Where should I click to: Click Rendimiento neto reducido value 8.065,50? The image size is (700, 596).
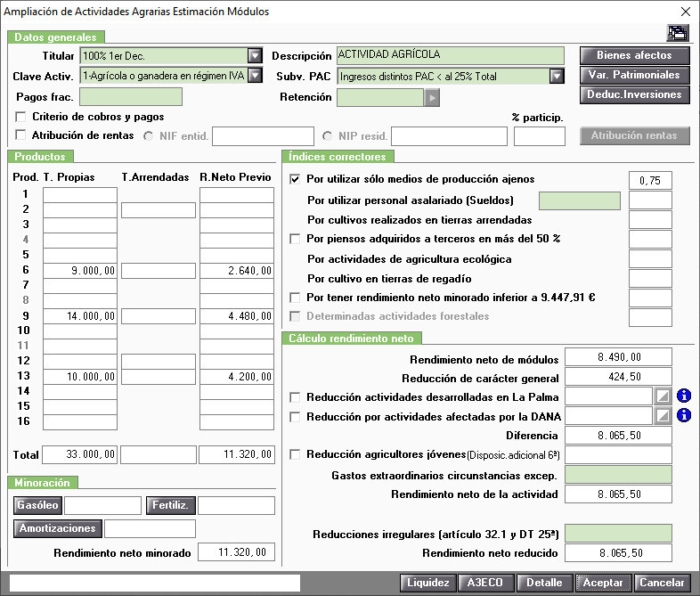point(618,553)
